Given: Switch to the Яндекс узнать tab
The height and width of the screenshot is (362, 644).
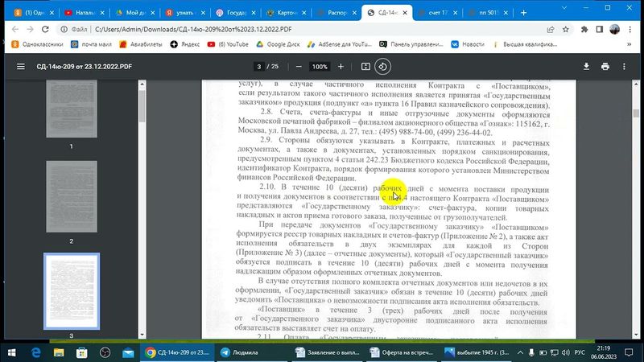Looking at the screenshot, I should [x=185, y=13].
